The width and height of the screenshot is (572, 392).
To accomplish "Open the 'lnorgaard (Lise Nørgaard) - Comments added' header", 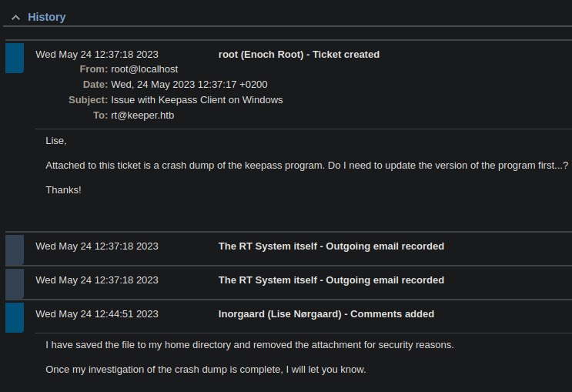I will [326, 314].
